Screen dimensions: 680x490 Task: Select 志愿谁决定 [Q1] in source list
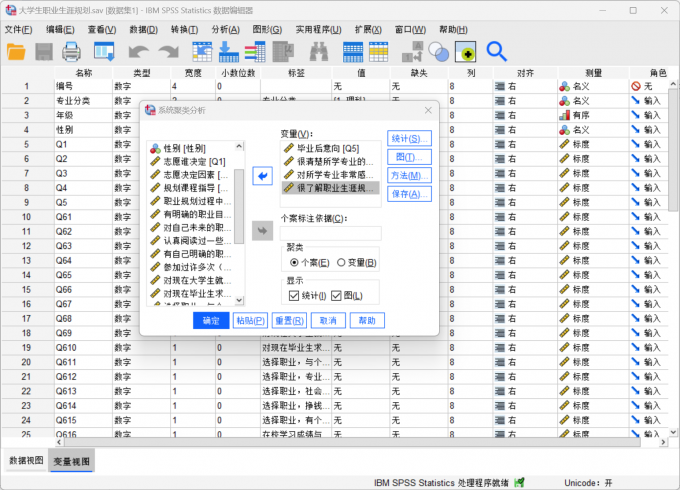point(191,162)
